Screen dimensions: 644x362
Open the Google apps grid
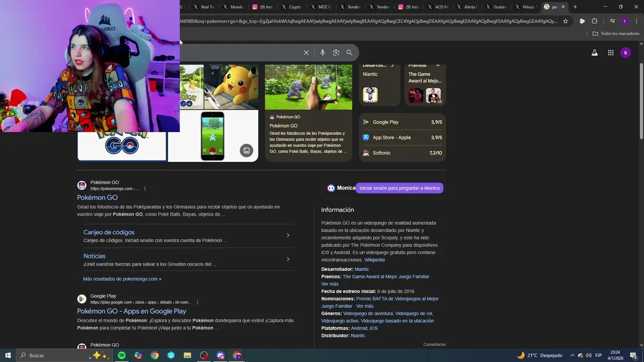click(x=611, y=53)
